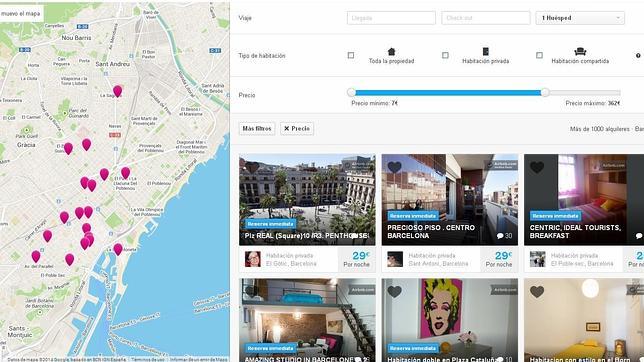
Task: Favorite the CENTRIC, IDEAL TOURISTS listing heart
Action: tap(537, 167)
